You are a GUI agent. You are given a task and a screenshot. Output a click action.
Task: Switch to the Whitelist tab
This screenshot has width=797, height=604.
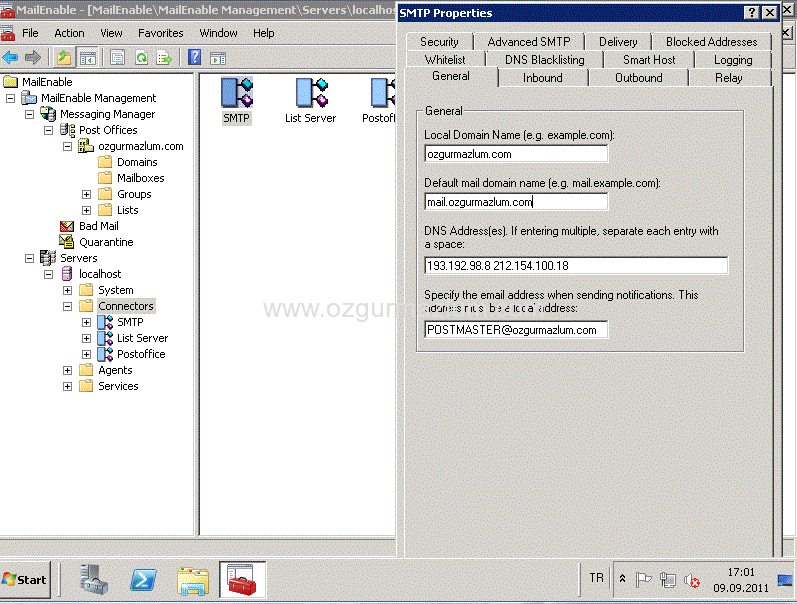coord(445,59)
